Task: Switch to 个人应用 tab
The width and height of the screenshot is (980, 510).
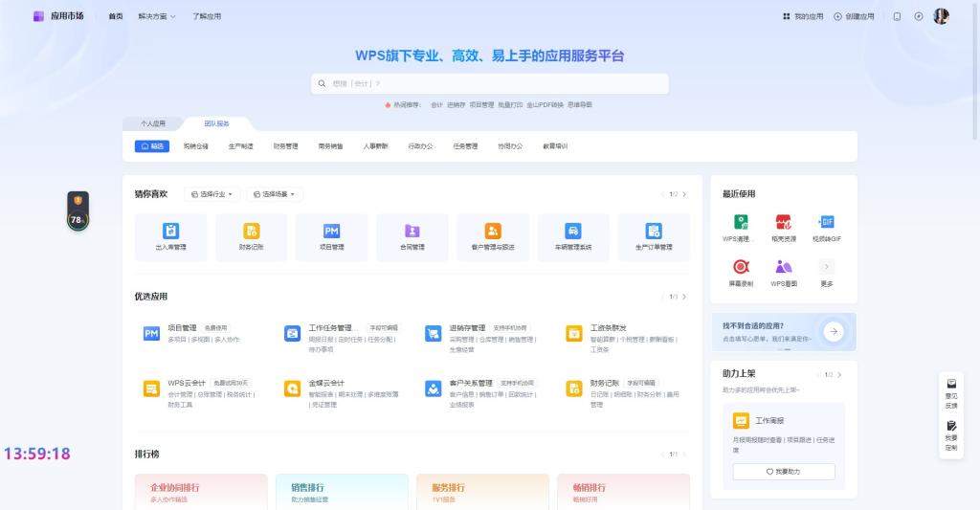Action: (x=153, y=123)
